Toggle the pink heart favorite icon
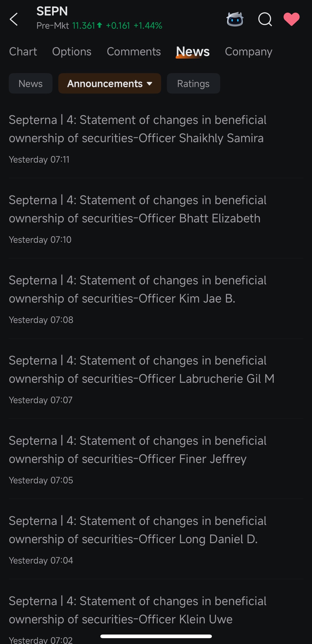This screenshot has width=312, height=644. pos(292,19)
